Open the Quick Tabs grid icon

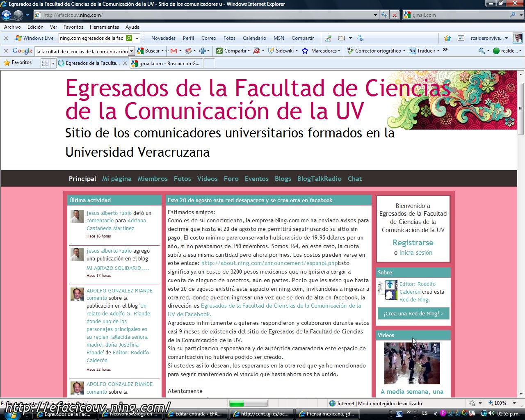(45, 63)
